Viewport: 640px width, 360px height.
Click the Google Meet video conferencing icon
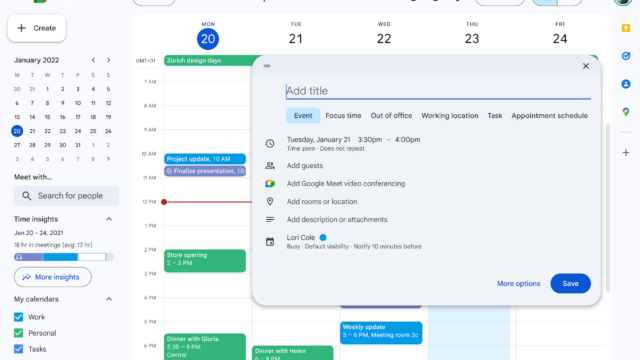270,184
